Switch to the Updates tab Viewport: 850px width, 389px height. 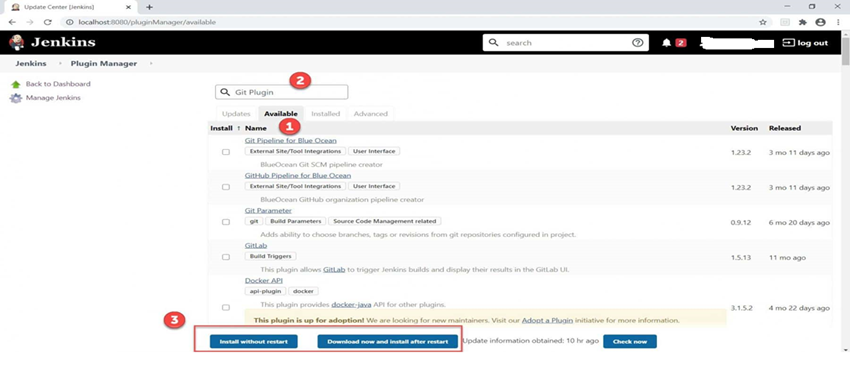(x=236, y=114)
